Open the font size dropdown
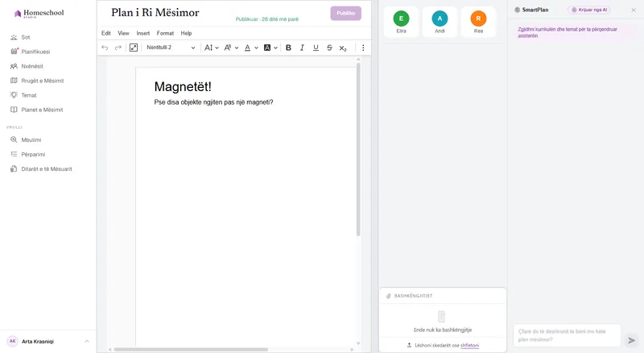This screenshot has height=353, width=644. click(212, 48)
